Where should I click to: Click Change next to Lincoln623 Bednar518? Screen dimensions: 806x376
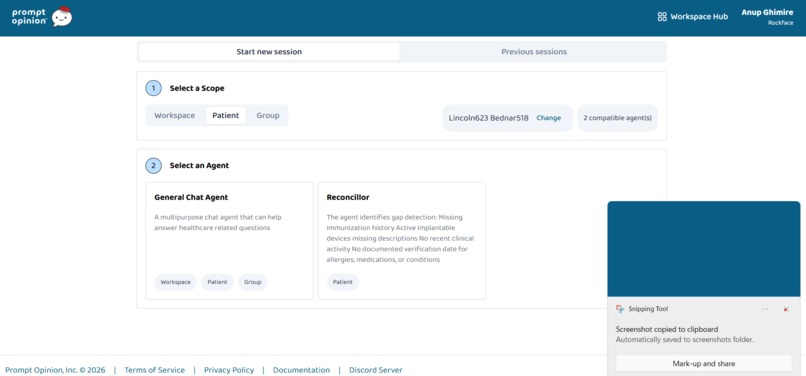click(548, 118)
